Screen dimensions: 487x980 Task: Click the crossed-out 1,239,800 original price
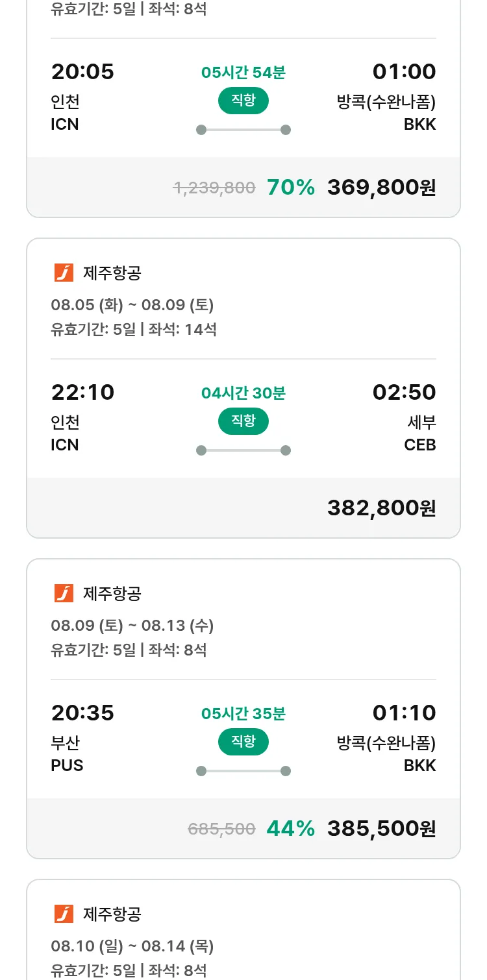click(214, 188)
